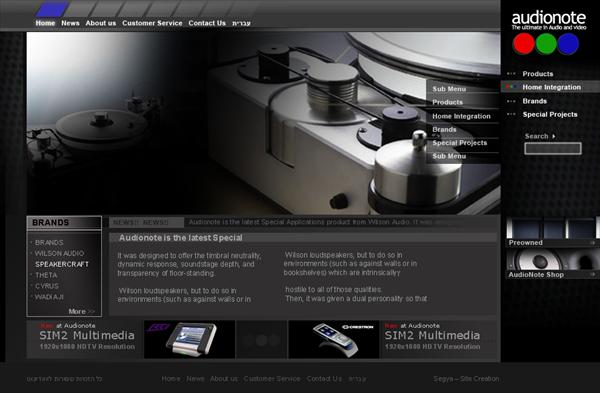Open the touch panel product banner
Viewport: 600px width, 393px height.
click(189, 339)
